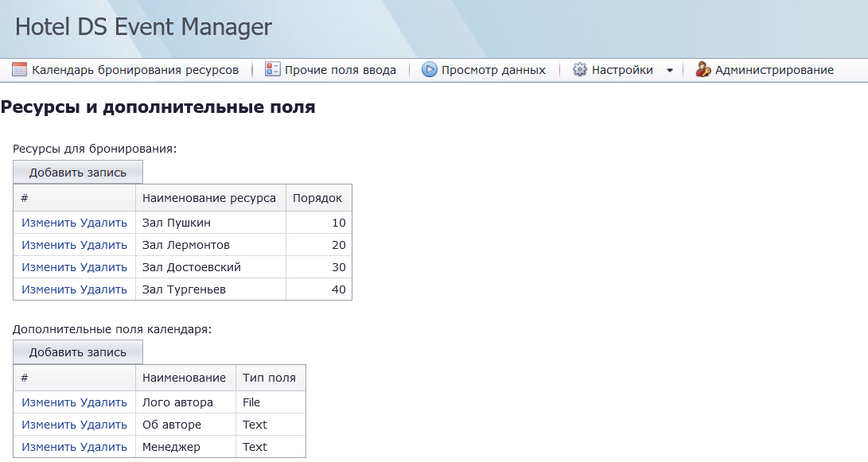Select the Зал Достоевский cell
Screen dimensions: 868x462
click(x=211, y=266)
